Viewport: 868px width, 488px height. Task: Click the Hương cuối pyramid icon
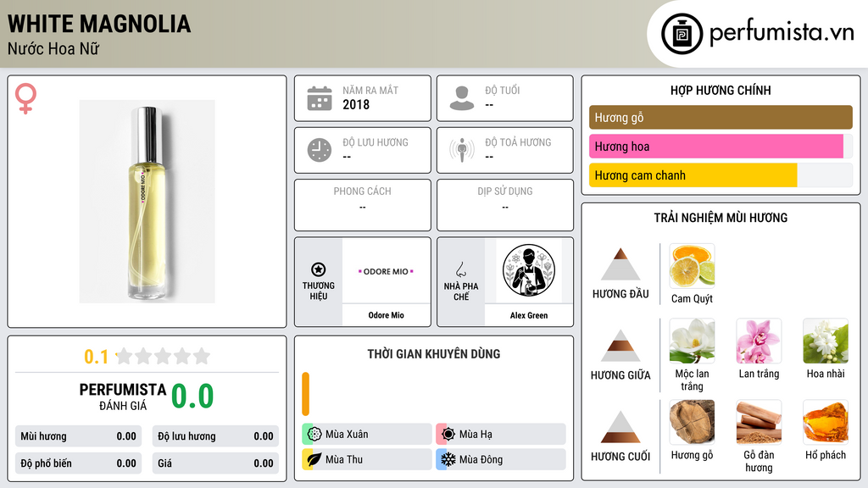[620, 427]
